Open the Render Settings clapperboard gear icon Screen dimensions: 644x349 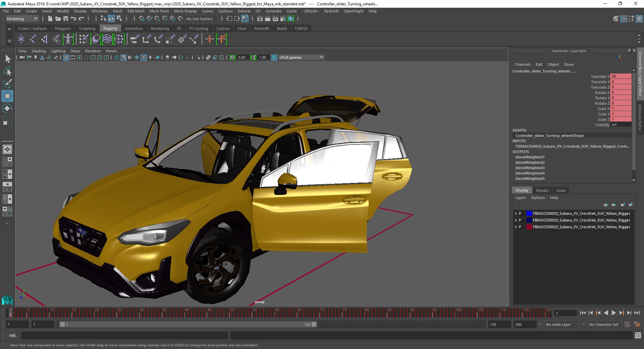pos(283,19)
